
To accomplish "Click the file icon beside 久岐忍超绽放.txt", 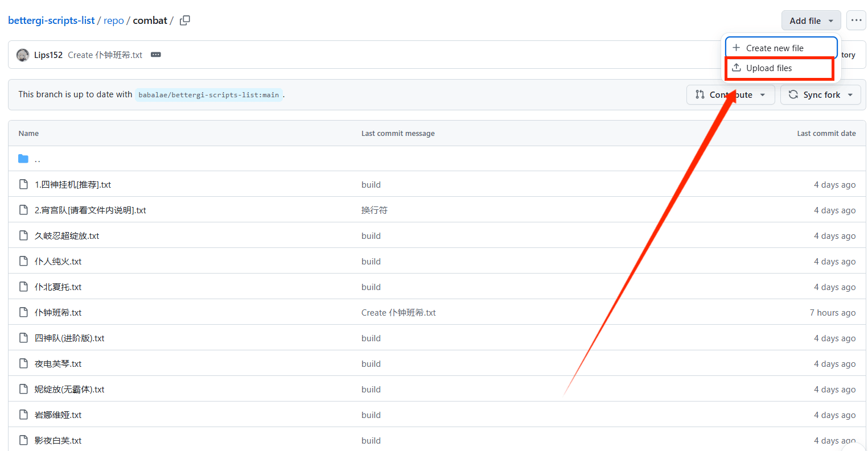I will tap(23, 235).
